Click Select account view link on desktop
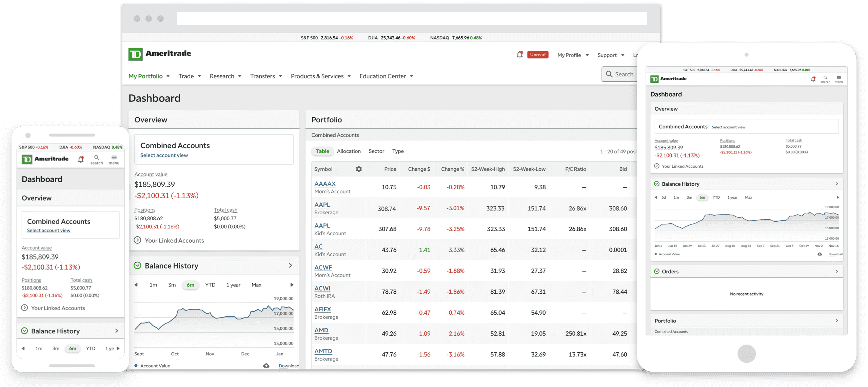 [164, 155]
